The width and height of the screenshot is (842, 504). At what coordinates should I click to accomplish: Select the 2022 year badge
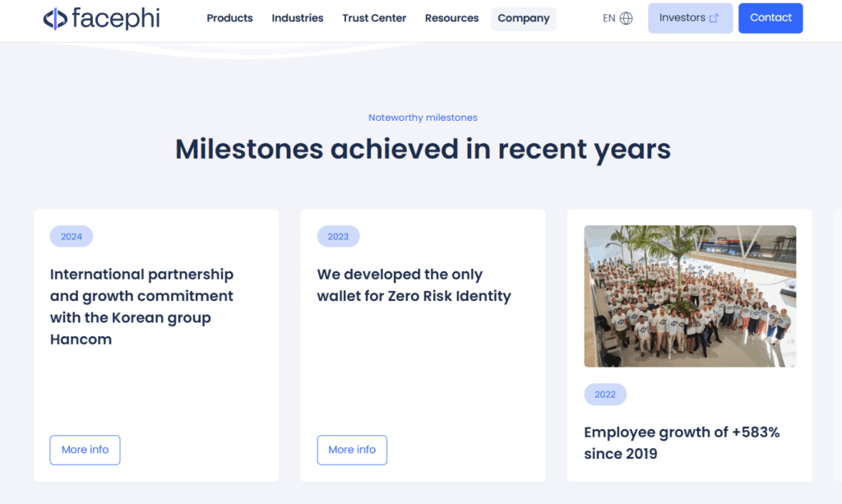point(605,395)
